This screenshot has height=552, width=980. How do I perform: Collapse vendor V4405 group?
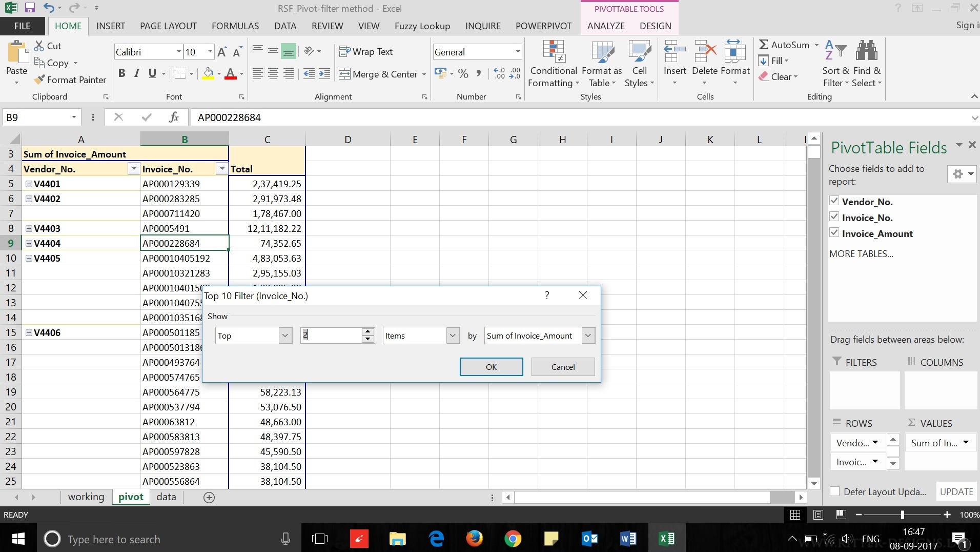pyautogui.click(x=29, y=258)
